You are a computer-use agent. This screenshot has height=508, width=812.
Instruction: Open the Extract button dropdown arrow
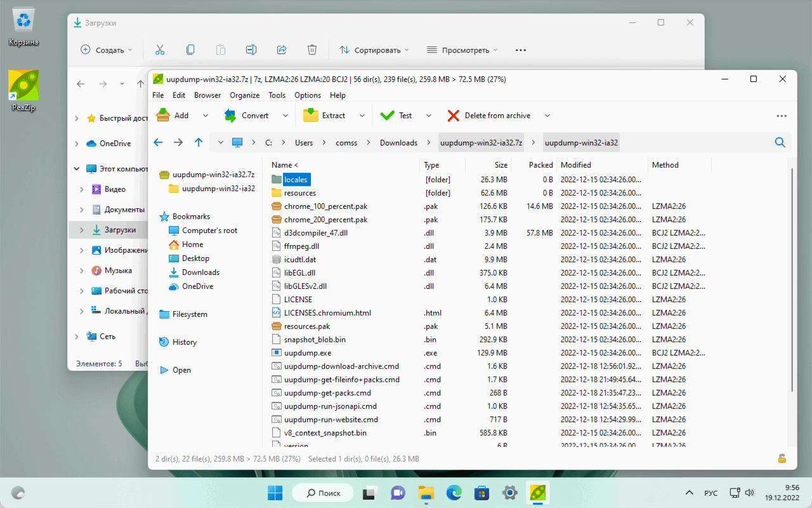[x=362, y=116]
